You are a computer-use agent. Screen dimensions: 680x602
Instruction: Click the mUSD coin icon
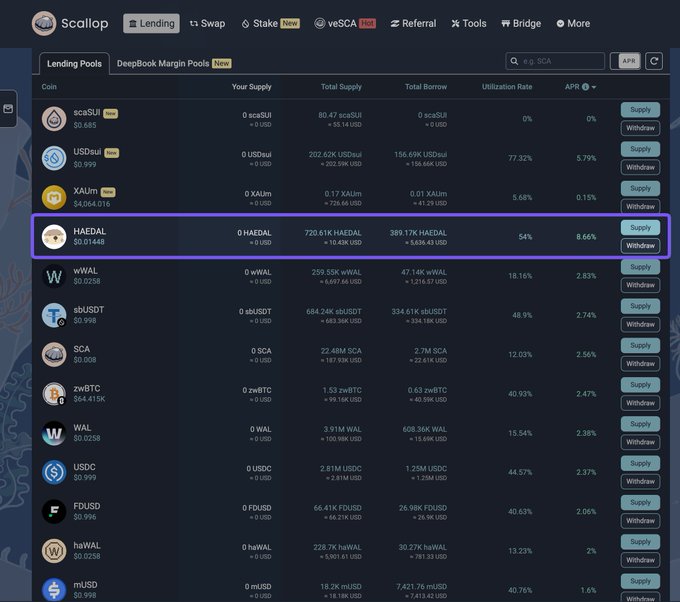tap(54, 590)
